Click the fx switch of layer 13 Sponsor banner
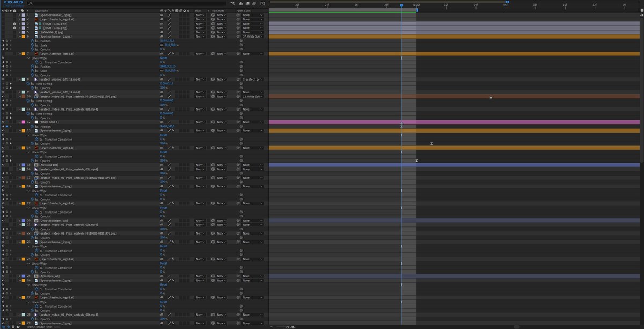The width and height of the screenshot is (644, 329). (x=173, y=131)
